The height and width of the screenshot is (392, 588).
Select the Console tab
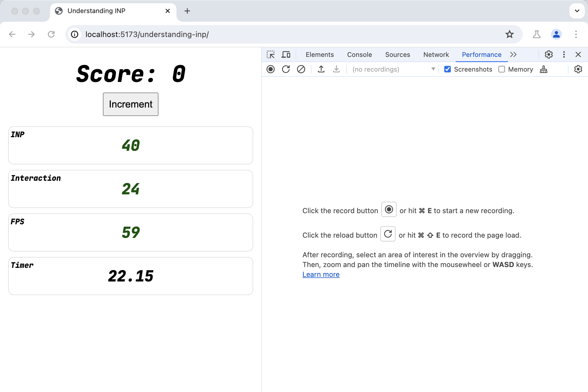pyautogui.click(x=359, y=54)
